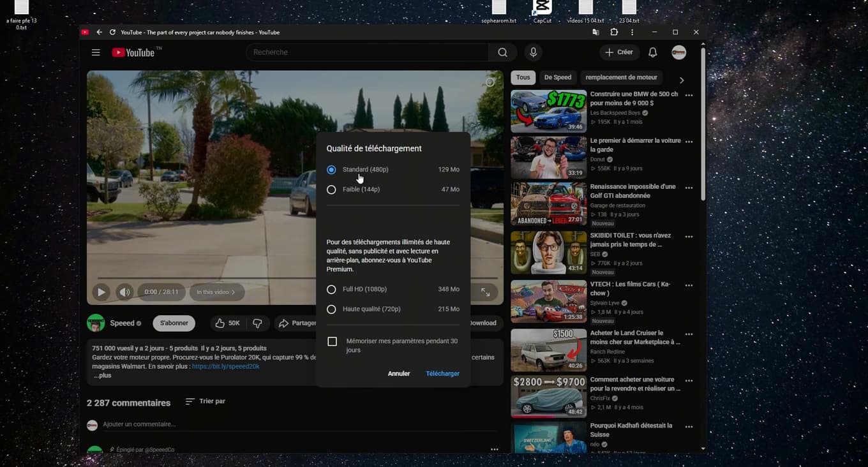Start voice search with microphone icon
The image size is (868, 467).
coord(533,52)
